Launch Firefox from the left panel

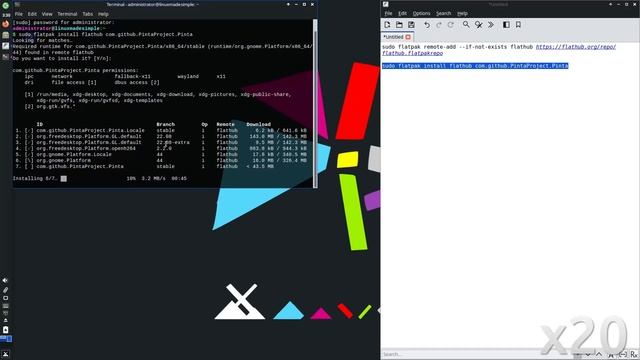tap(5, 24)
